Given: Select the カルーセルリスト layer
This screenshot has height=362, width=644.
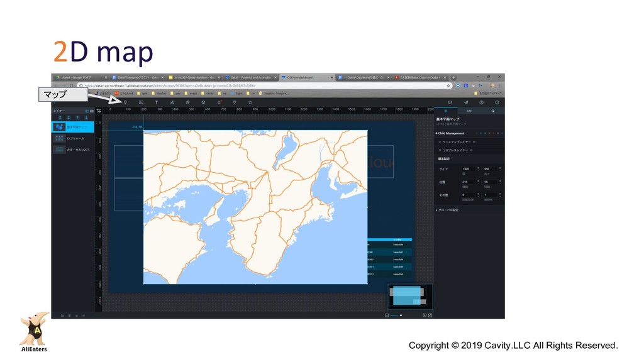Looking at the screenshot, I should (x=73, y=150).
